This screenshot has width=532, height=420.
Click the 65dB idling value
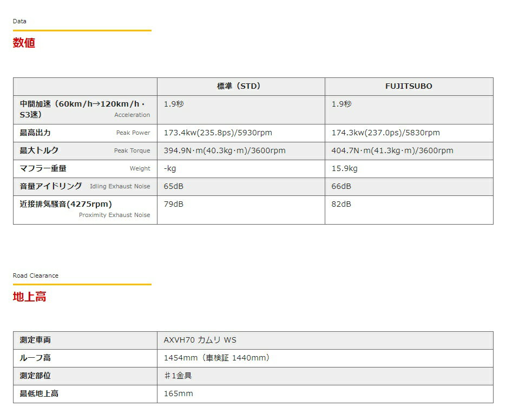173,186
